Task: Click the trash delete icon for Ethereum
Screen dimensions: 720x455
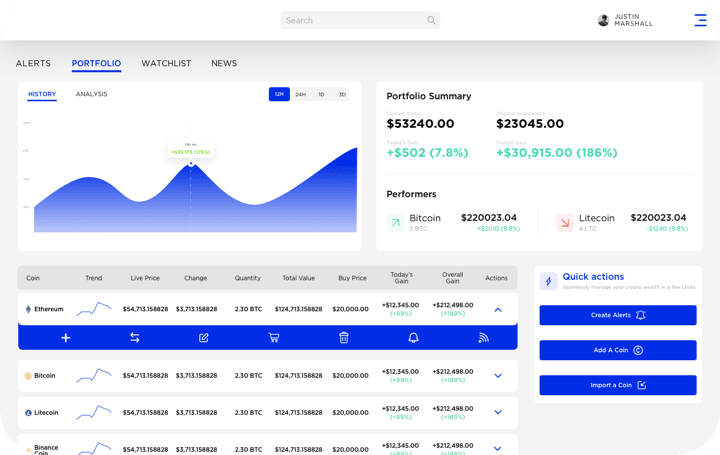Action: coord(343,338)
